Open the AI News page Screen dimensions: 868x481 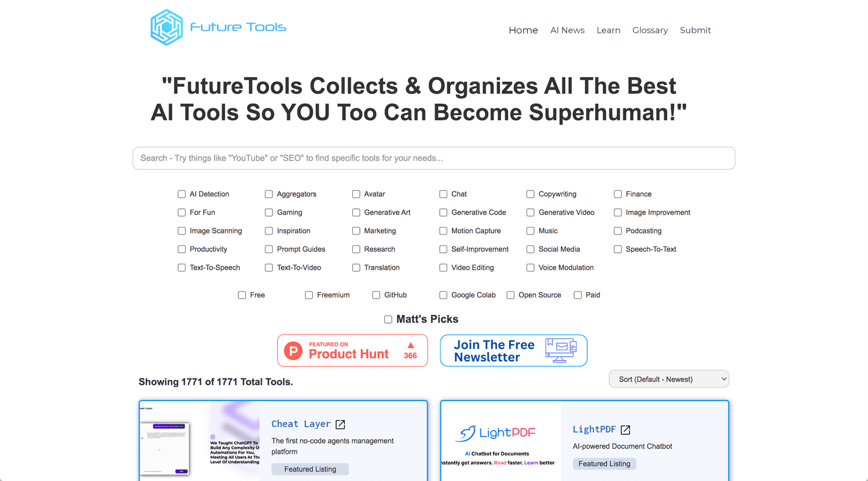tap(567, 30)
